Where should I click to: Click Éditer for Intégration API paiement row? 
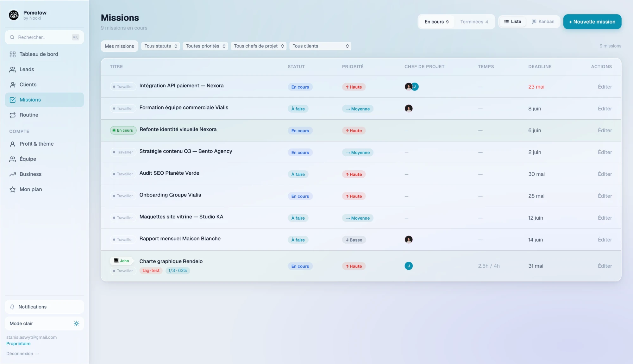coord(605,87)
